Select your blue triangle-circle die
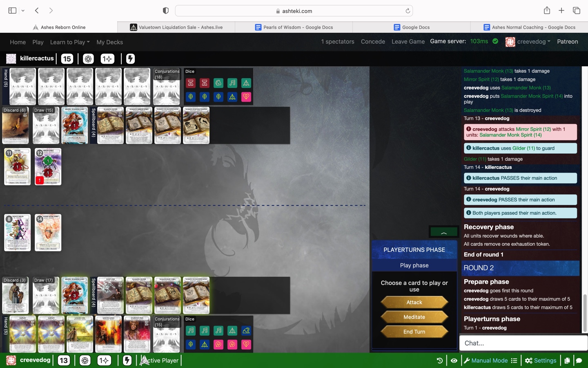Viewport: 588px width, 368px height. click(x=205, y=344)
